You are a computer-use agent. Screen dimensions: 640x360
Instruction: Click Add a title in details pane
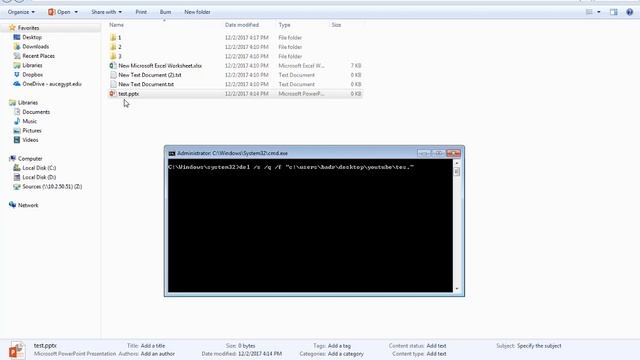tap(153, 346)
